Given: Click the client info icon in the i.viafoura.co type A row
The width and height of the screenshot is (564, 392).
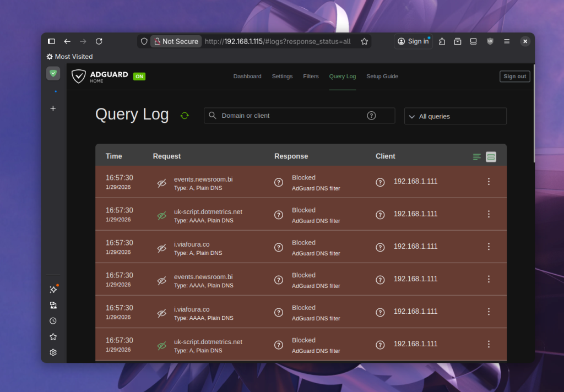Looking at the screenshot, I should 380,247.
